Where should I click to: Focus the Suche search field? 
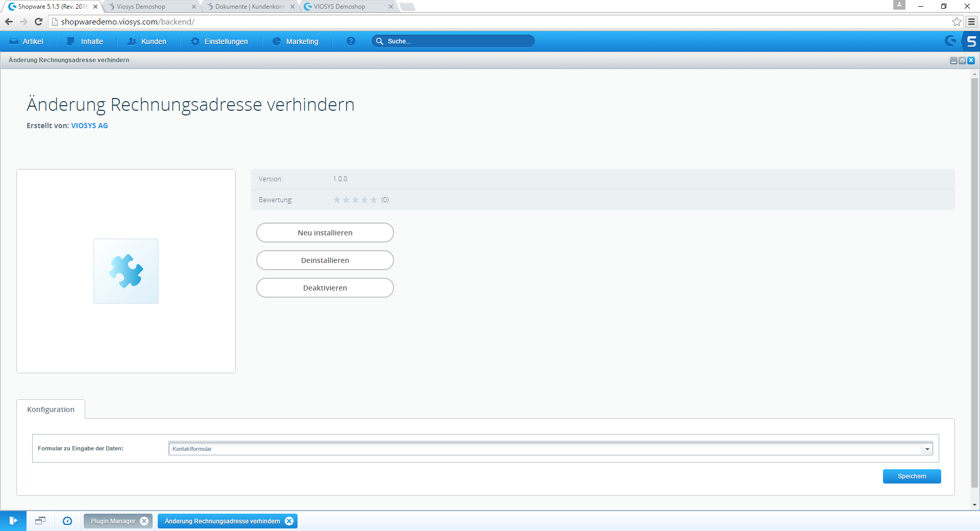click(x=453, y=41)
